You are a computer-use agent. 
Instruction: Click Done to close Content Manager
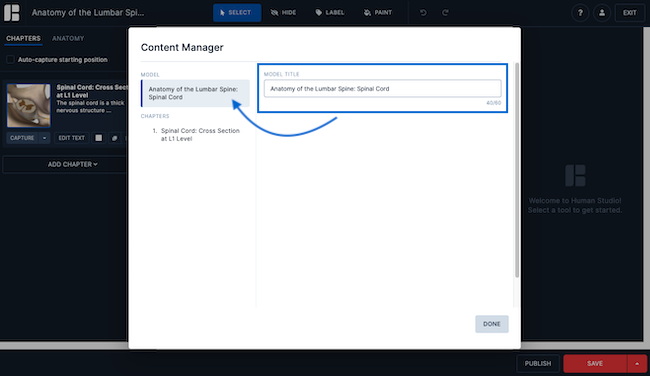point(492,324)
